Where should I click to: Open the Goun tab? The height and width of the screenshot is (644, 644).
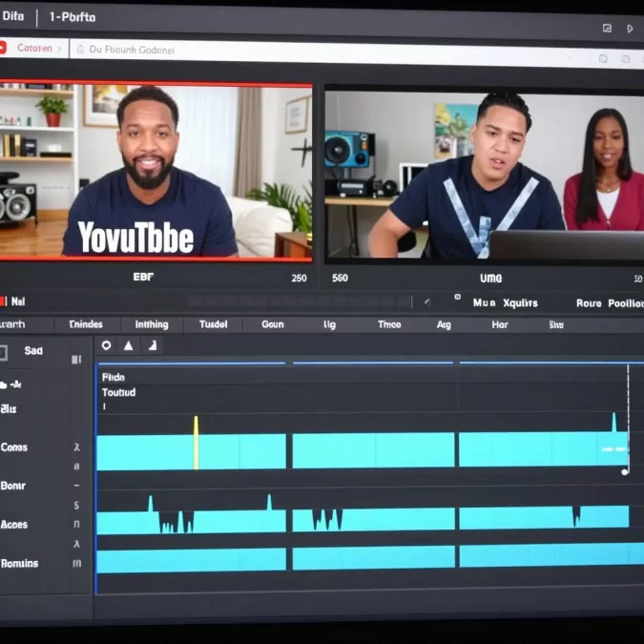pyautogui.click(x=273, y=324)
